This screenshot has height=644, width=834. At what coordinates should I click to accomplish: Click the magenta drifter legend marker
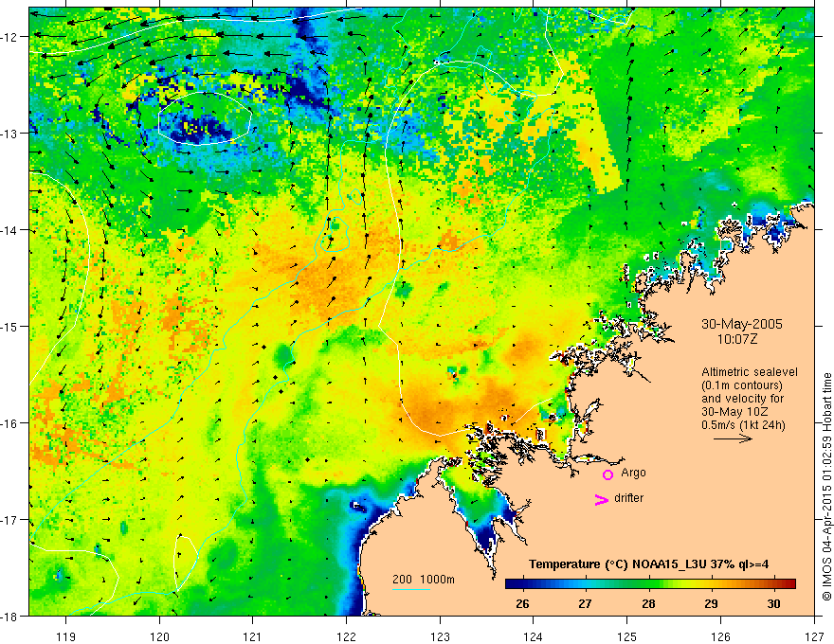tap(601, 499)
